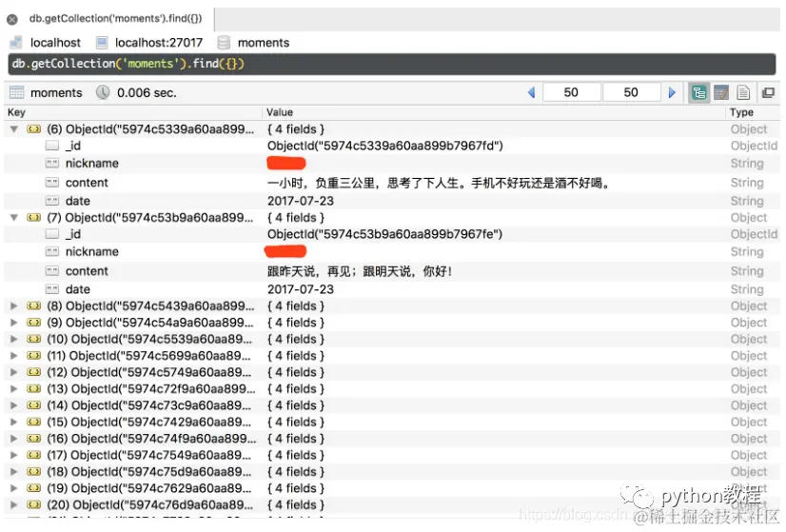Click the Key column header
This screenshot has height=532, width=786.
point(16,112)
